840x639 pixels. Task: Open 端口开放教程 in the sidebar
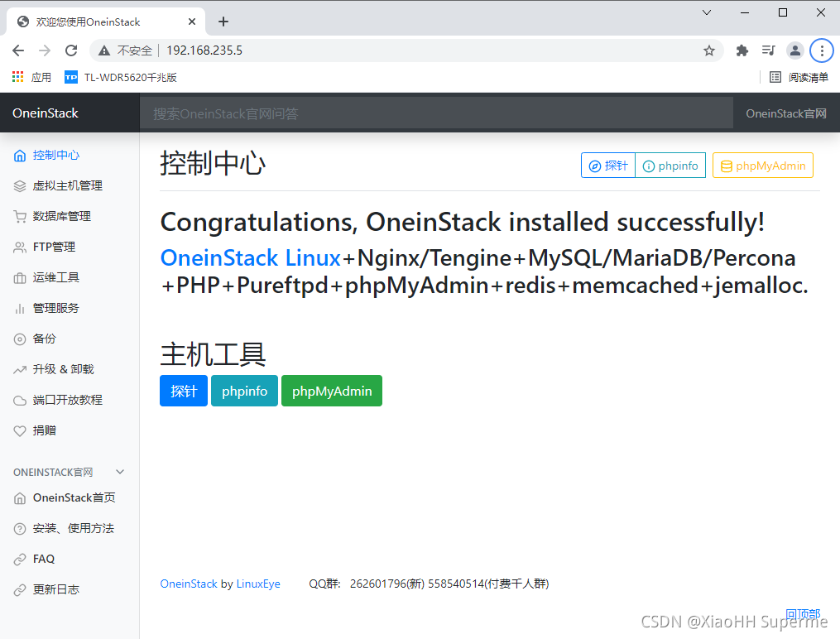pos(68,400)
